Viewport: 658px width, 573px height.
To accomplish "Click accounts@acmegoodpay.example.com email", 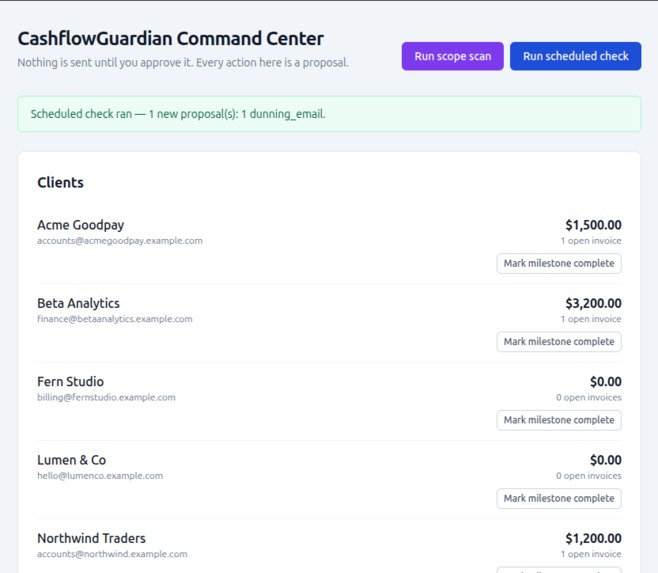I will click(x=120, y=241).
